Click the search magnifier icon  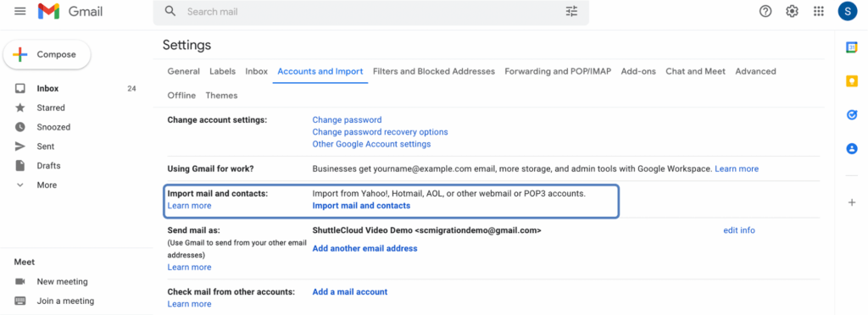click(170, 11)
